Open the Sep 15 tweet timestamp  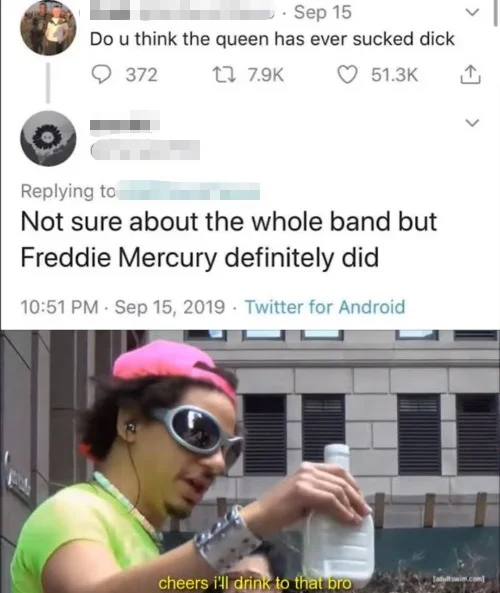tap(323, 12)
